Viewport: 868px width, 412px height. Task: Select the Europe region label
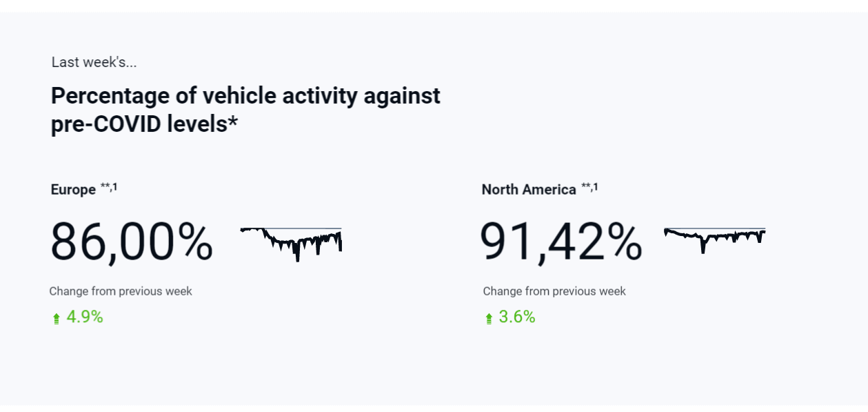(x=73, y=190)
